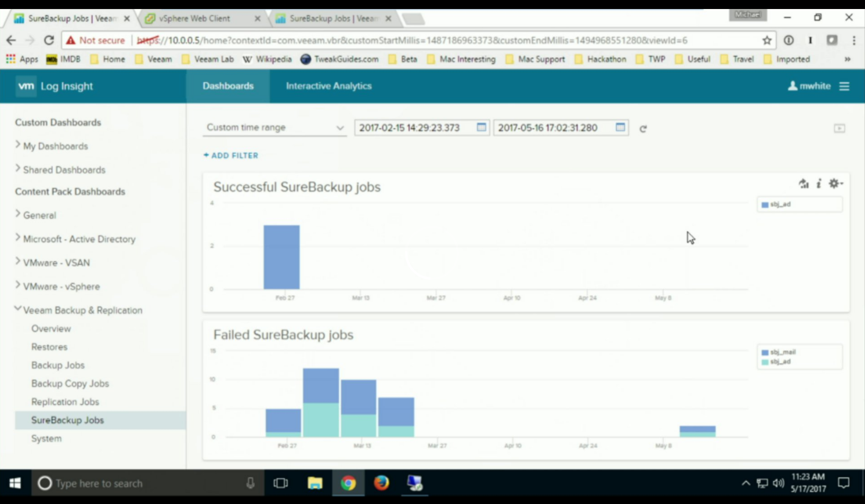Open the Veeam Lab bookmark folder
This screenshot has height=504, width=865.
[x=207, y=59]
